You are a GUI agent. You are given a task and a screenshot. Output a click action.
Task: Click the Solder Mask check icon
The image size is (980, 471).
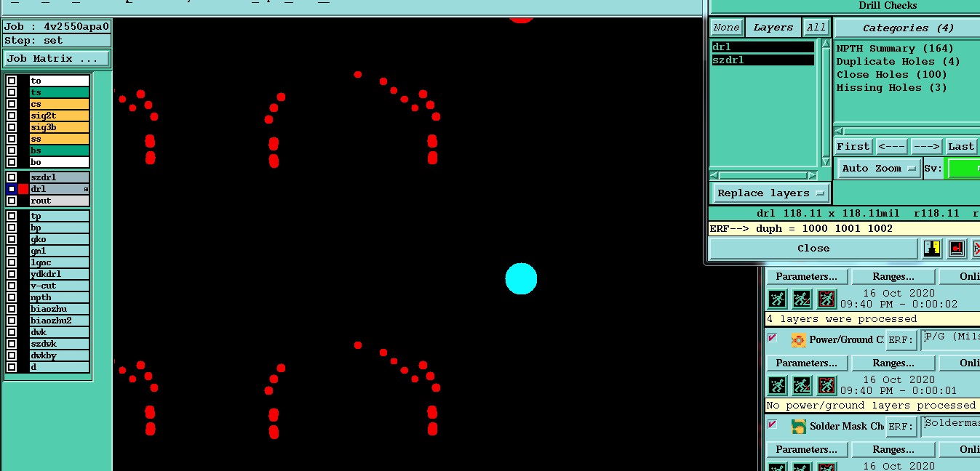798,426
